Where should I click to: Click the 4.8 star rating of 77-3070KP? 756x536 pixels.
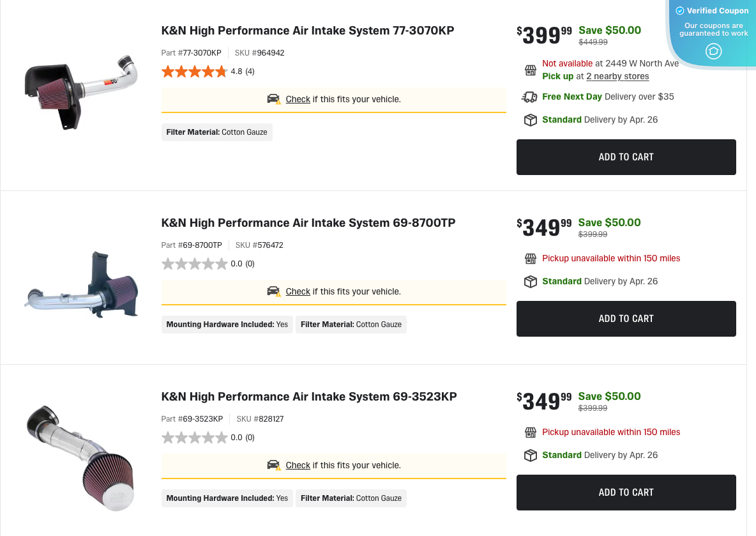(x=195, y=72)
